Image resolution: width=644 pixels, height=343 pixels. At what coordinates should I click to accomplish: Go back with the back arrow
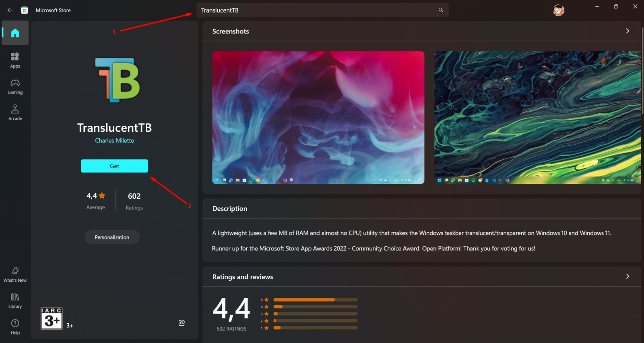click(x=10, y=10)
